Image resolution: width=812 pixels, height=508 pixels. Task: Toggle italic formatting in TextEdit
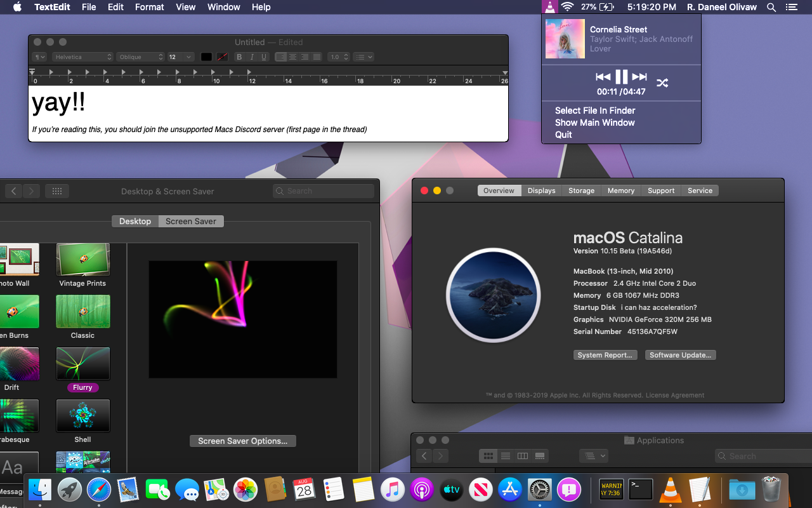[x=252, y=57]
